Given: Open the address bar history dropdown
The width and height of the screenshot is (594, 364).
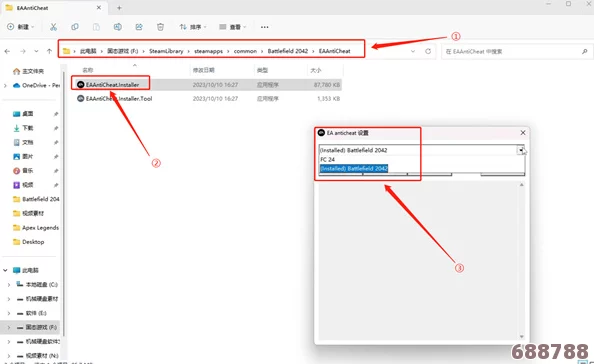Looking at the screenshot, I should point(413,51).
